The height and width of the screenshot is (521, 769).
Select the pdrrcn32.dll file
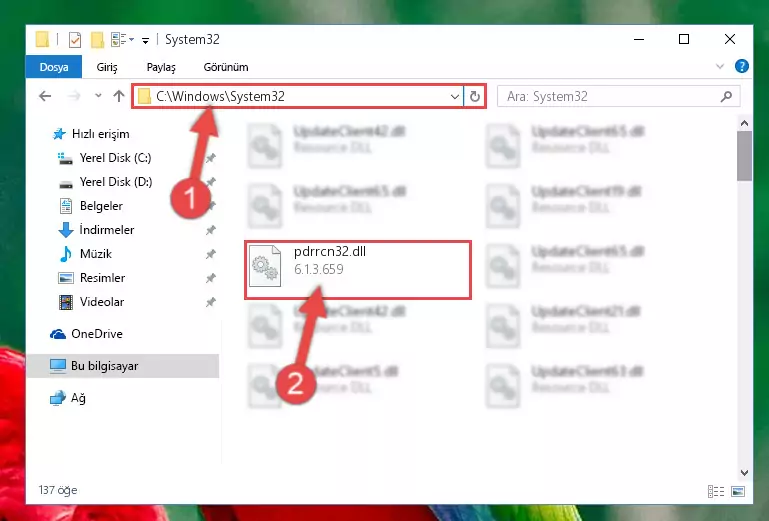click(x=358, y=270)
